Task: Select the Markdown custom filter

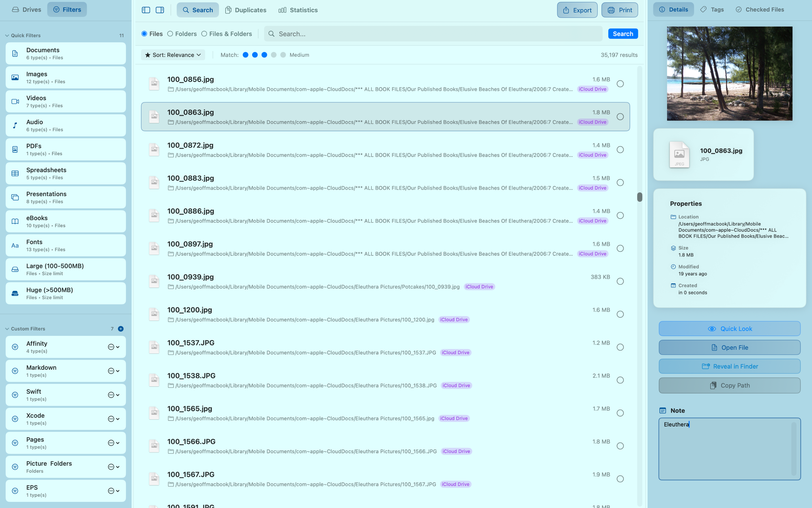Action: pos(66,371)
